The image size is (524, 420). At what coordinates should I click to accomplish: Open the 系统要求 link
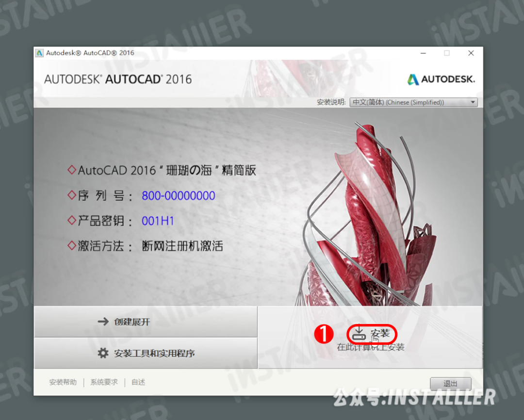104,382
